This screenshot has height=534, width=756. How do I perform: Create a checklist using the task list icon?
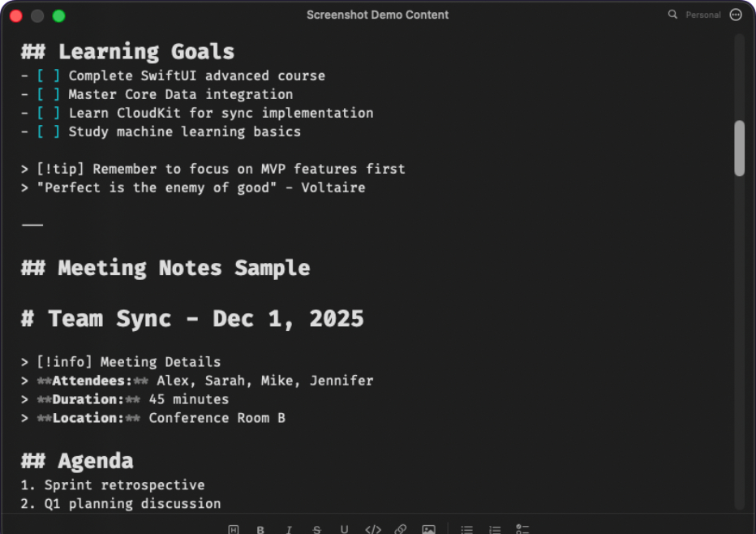click(x=523, y=529)
